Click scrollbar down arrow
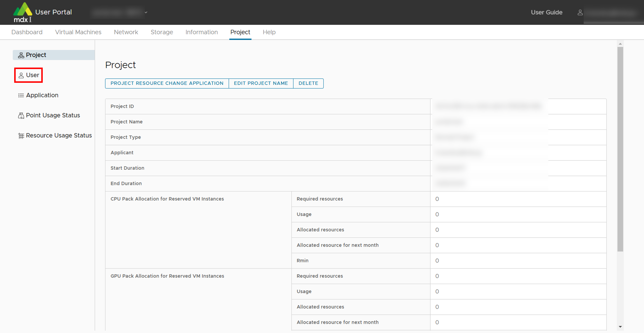The image size is (644, 333). [x=620, y=327]
